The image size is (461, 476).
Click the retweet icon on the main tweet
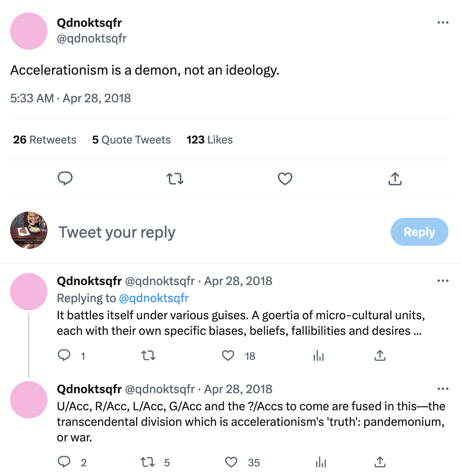point(175,178)
